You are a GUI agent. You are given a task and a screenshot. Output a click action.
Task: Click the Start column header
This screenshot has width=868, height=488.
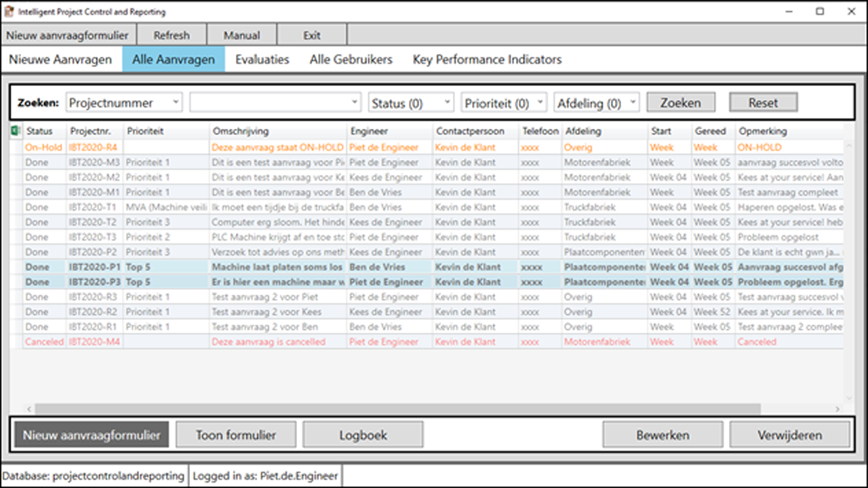coord(669,131)
